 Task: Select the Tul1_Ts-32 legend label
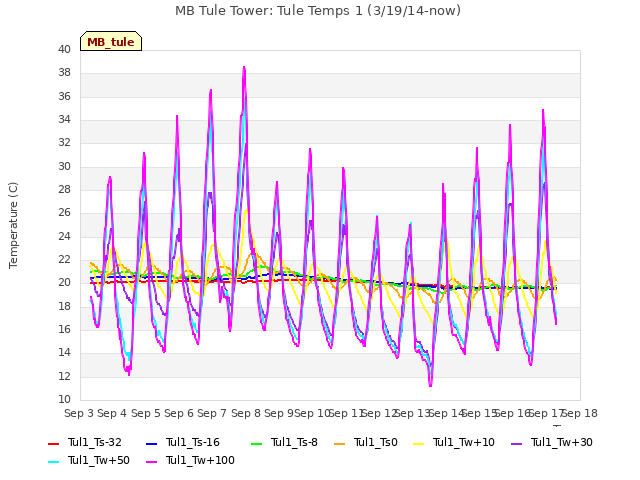tap(95, 442)
